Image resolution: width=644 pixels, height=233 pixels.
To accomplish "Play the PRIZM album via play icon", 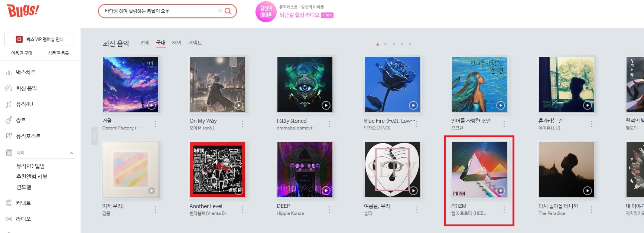I will [x=500, y=191].
